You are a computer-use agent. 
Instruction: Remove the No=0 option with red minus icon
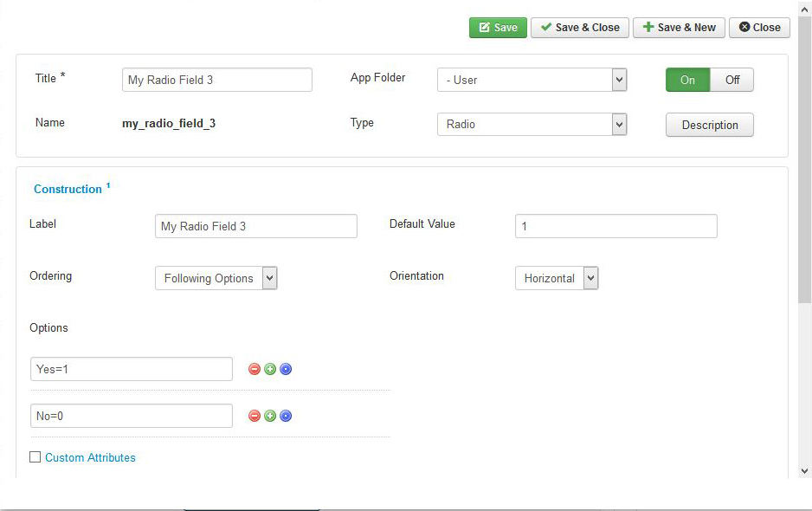(255, 416)
